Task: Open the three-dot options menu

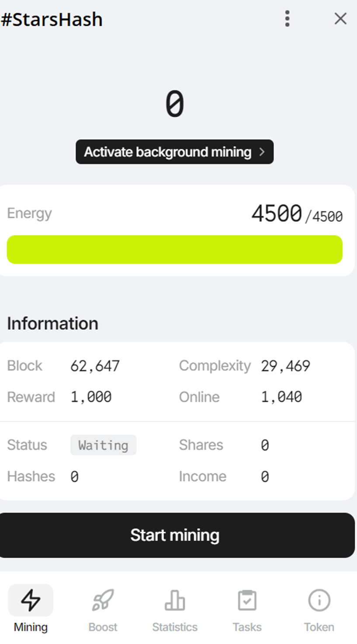Action: (287, 19)
